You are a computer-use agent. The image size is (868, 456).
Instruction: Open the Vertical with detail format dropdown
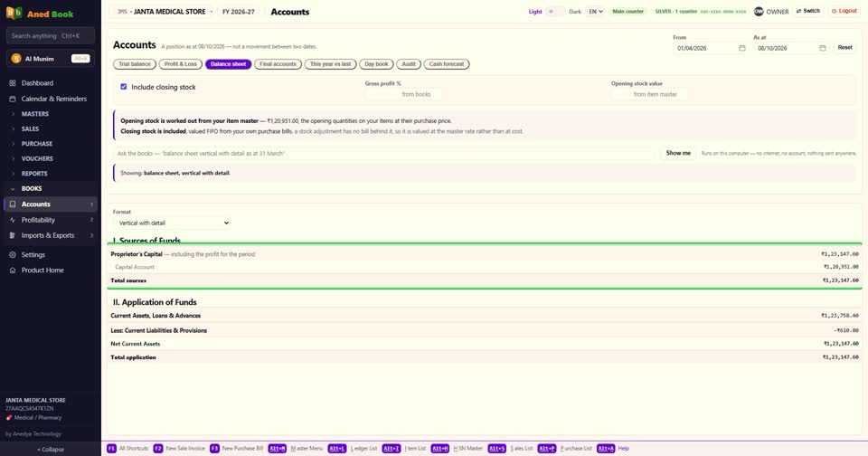coord(173,223)
